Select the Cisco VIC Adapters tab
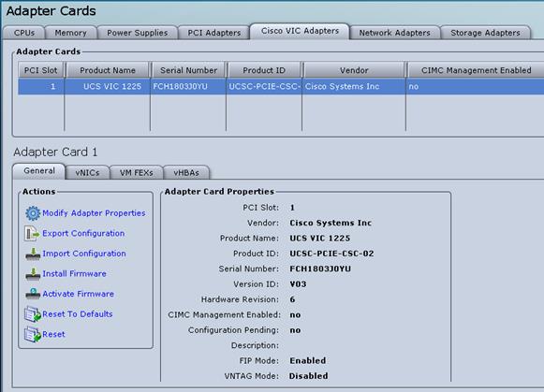The image size is (544, 392). coord(300,31)
